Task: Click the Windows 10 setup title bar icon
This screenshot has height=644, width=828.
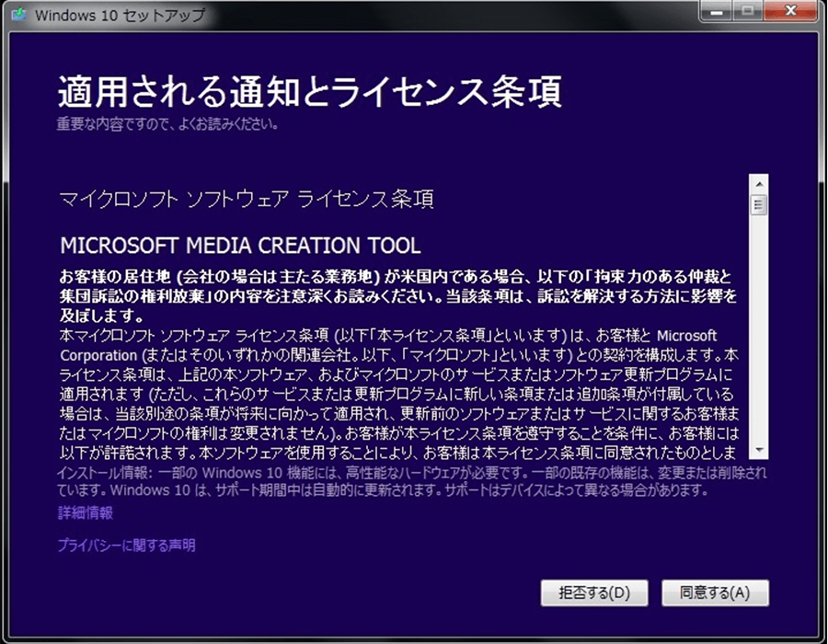Action: (19, 14)
